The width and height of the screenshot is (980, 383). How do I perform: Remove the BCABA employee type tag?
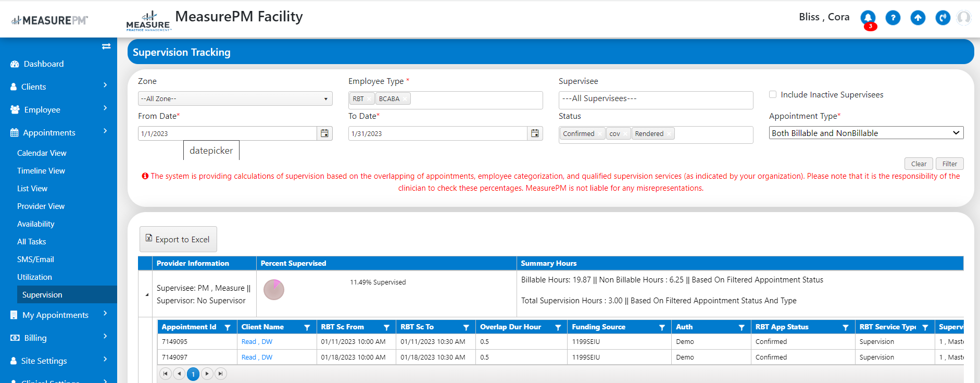[x=405, y=99]
